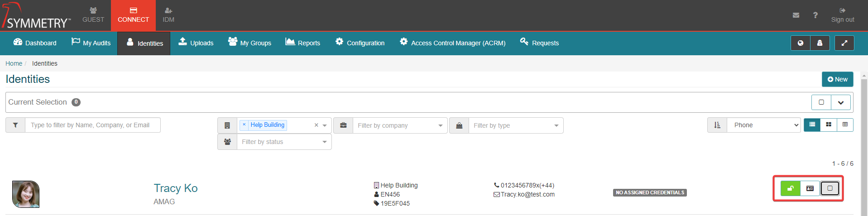This screenshot has height=216, width=868.
Task: Click Help Building text in Tracy's row
Action: pyautogui.click(x=399, y=185)
